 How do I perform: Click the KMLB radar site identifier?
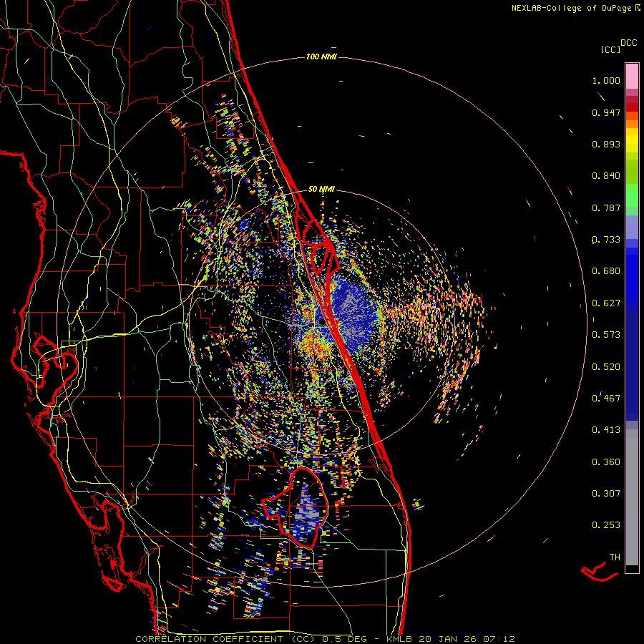pyautogui.click(x=399, y=639)
